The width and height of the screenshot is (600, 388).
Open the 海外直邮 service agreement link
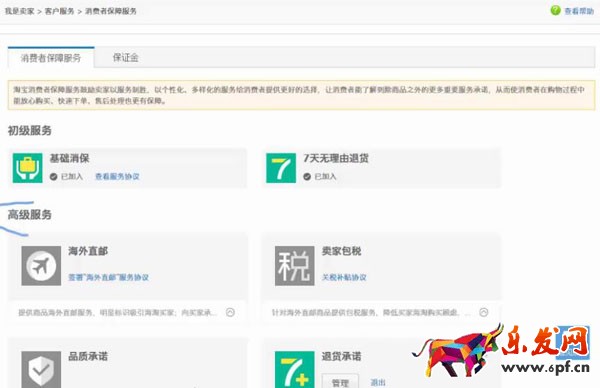tap(108, 277)
